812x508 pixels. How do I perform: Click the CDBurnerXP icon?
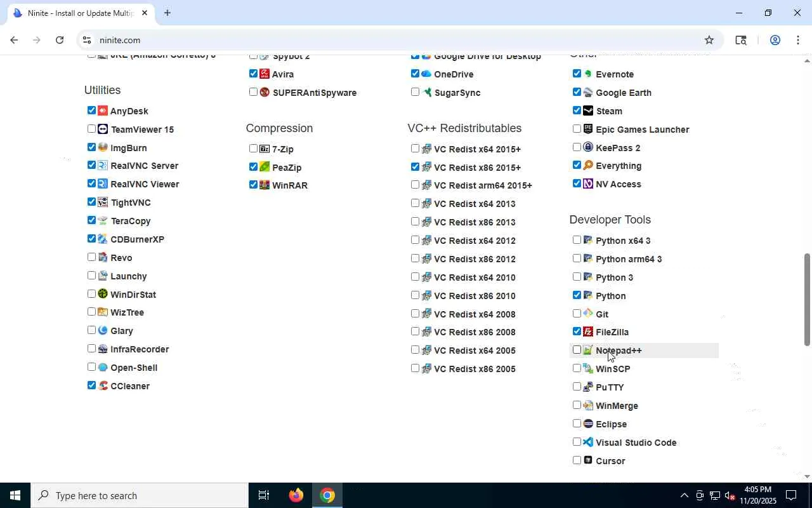coord(103,239)
